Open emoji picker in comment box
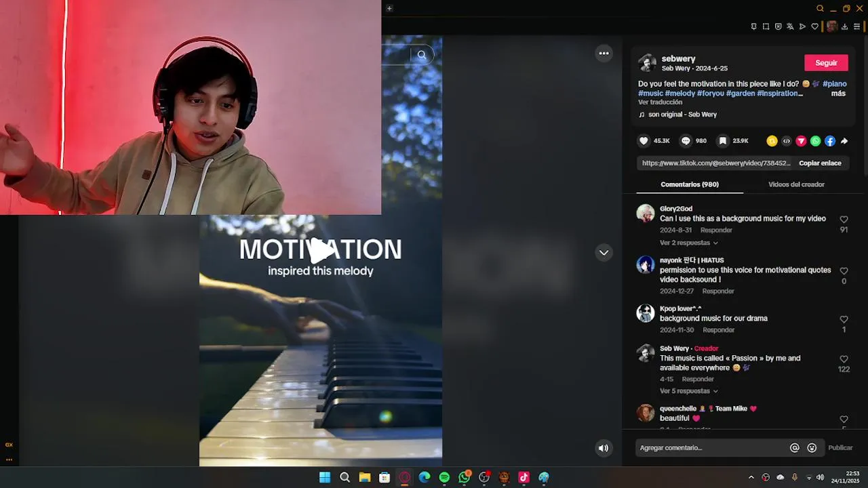This screenshot has width=868, height=488. [x=812, y=448]
